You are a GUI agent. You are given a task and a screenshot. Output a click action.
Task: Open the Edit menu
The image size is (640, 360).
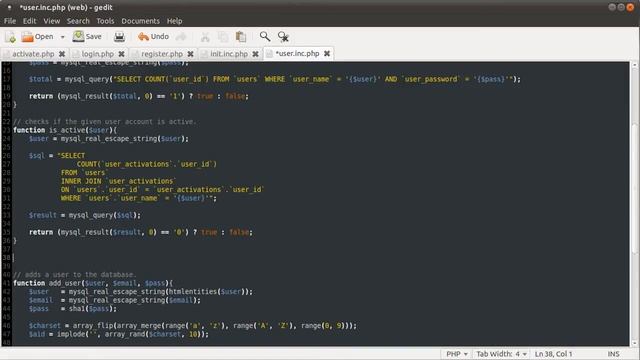click(29, 21)
